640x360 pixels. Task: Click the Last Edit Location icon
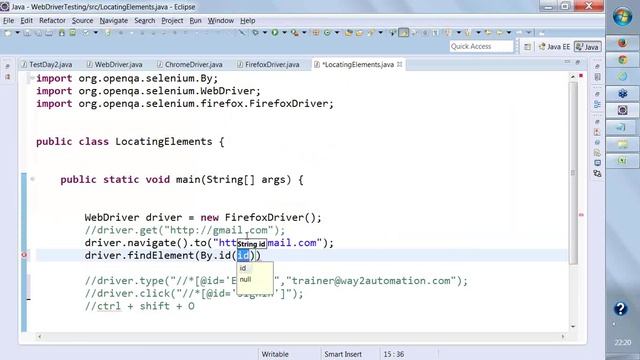pyautogui.click(x=488, y=33)
